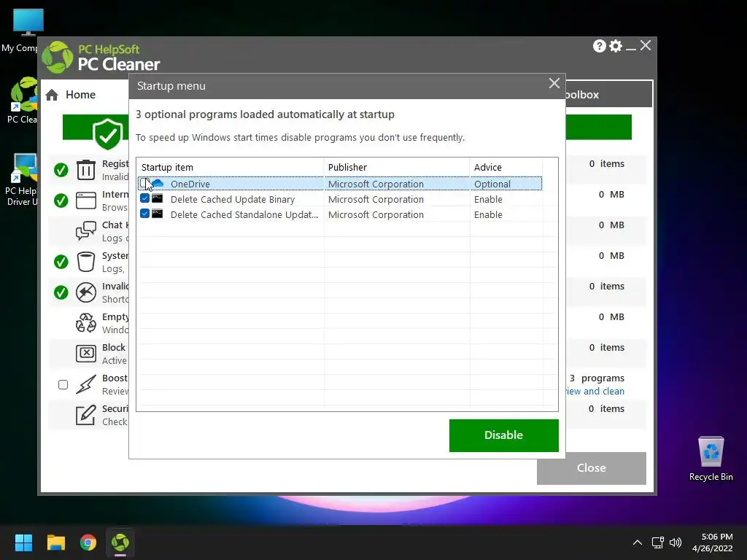Toggle the Registry green check mark
The height and width of the screenshot is (560, 747).
pyautogui.click(x=61, y=170)
